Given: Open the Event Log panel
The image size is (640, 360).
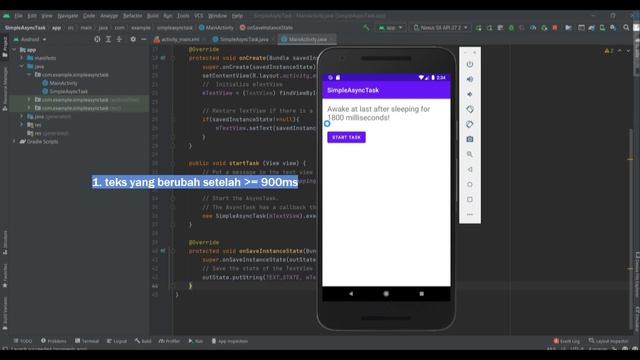Looking at the screenshot, I should (x=567, y=341).
